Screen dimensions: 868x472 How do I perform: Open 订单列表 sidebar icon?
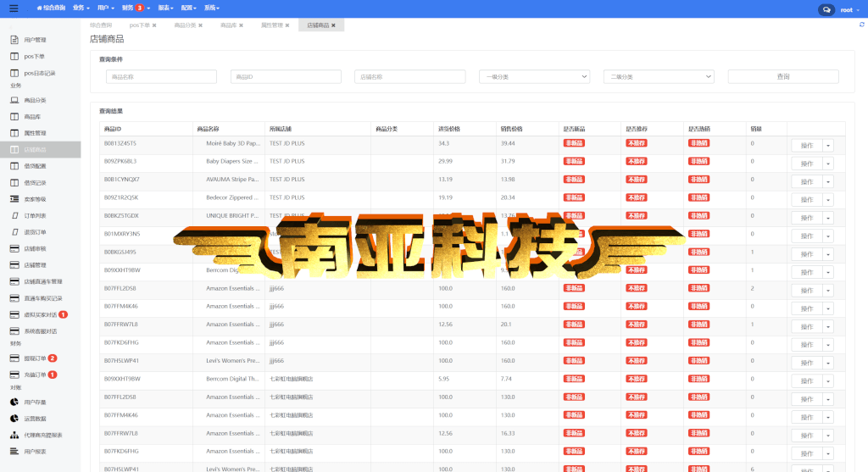click(x=15, y=216)
